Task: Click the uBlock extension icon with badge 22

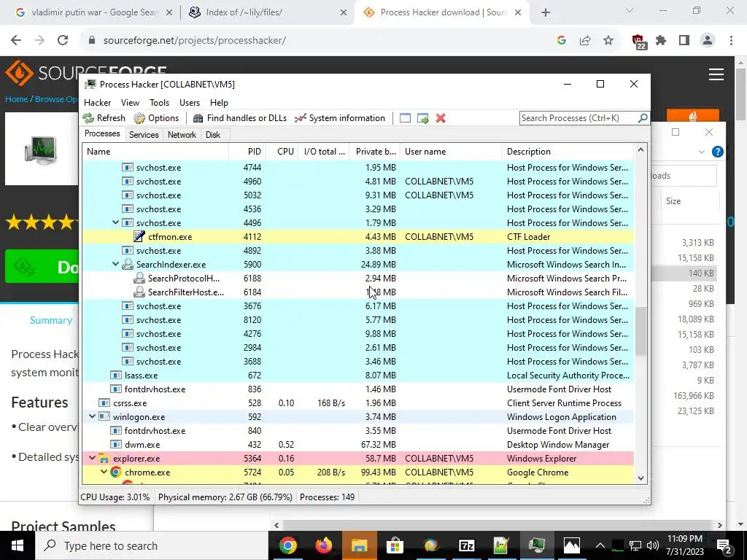Action: tap(638, 42)
